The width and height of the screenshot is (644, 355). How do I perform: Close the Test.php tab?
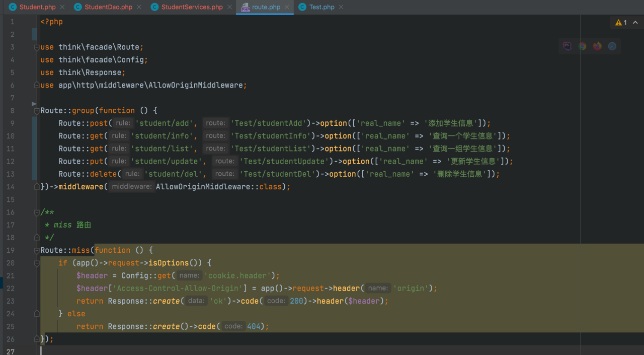pos(341,7)
